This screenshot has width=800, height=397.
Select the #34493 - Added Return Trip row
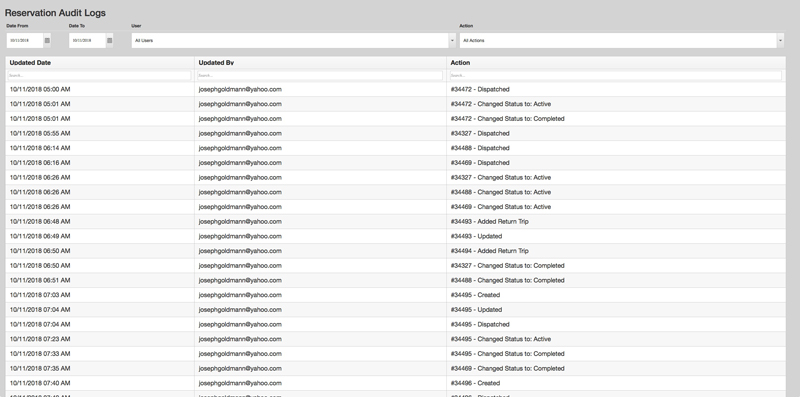click(395, 221)
